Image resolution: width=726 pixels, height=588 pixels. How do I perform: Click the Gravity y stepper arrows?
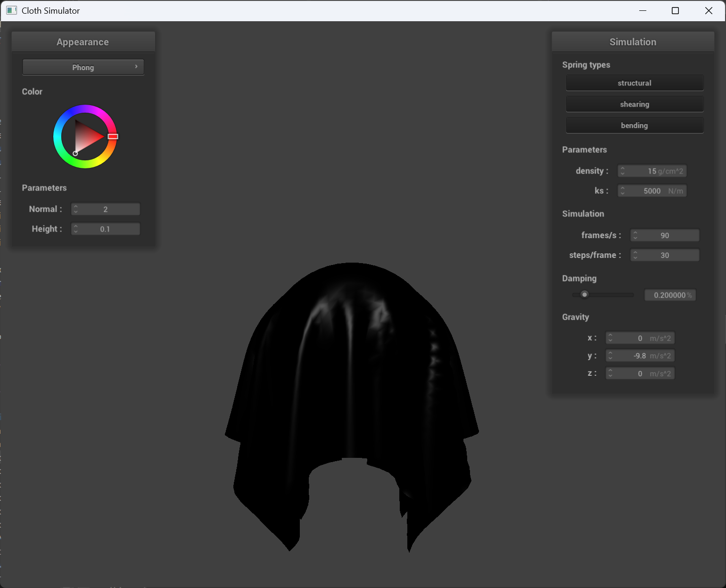coord(610,356)
